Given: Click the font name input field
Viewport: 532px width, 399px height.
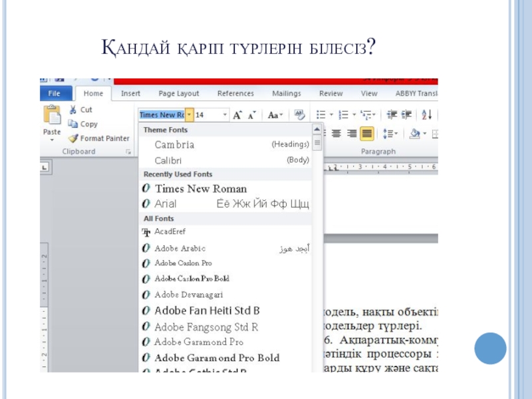Looking at the screenshot, I should 162,114.
